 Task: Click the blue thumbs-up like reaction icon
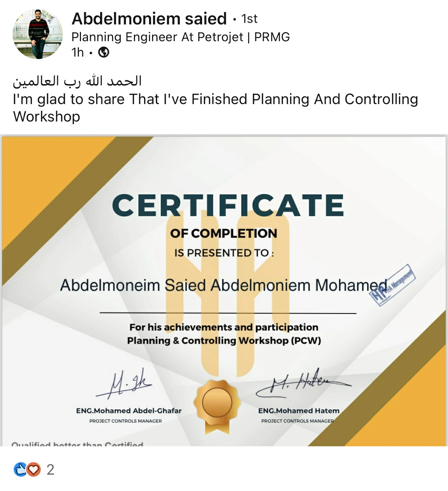pyautogui.click(x=20, y=470)
